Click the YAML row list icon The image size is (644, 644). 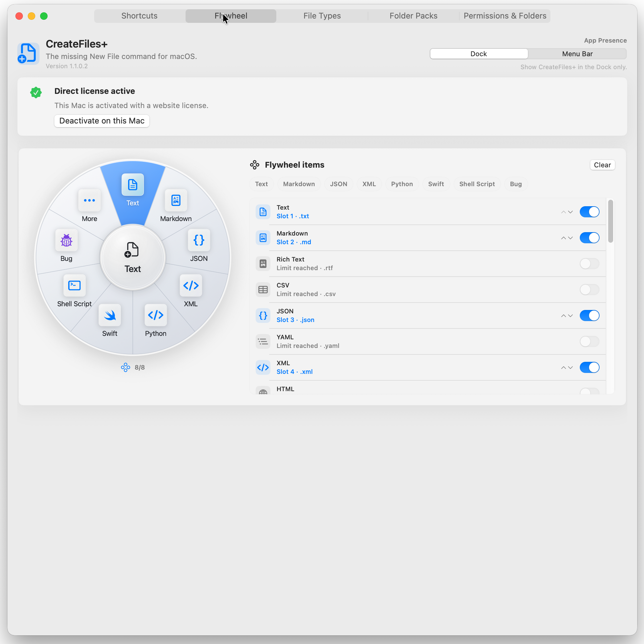[x=263, y=341]
